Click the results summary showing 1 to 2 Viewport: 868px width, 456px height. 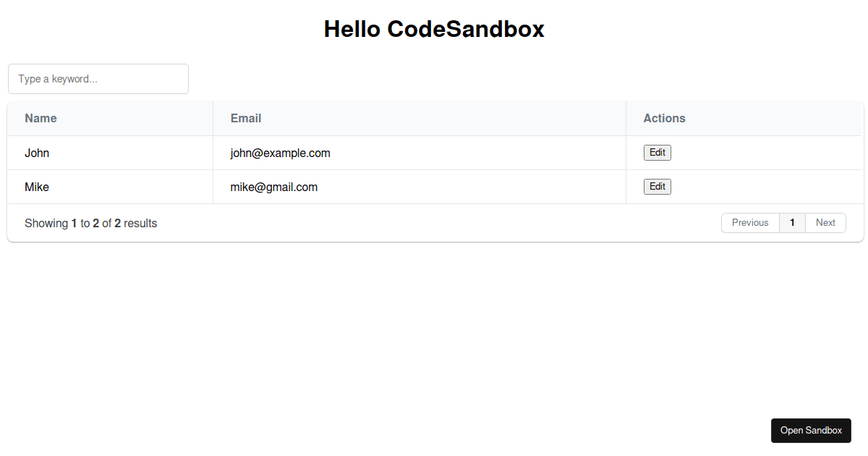(90, 223)
